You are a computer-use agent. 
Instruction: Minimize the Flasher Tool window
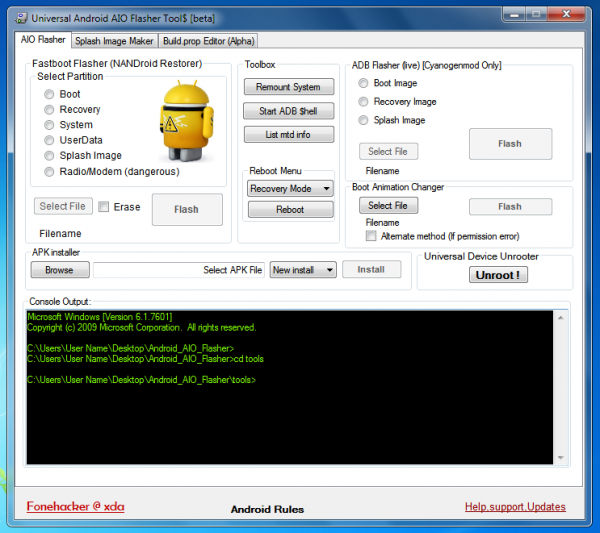(x=514, y=15)
